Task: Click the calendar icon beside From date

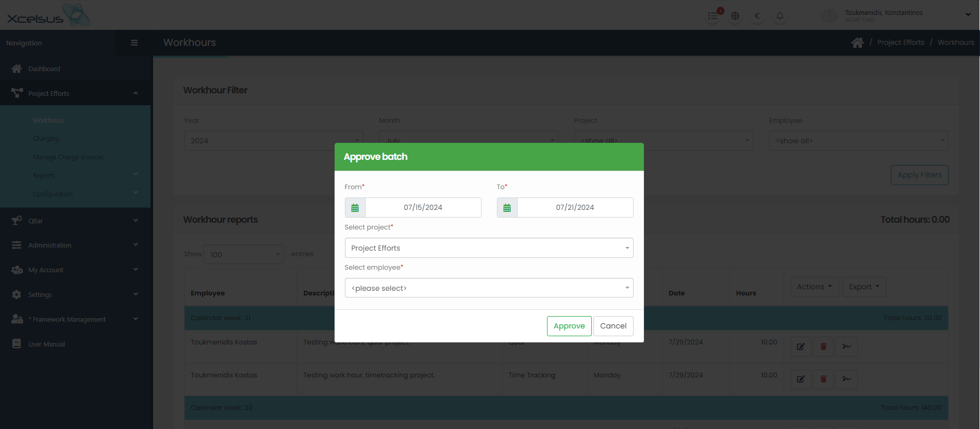Action: click(355, 208)
